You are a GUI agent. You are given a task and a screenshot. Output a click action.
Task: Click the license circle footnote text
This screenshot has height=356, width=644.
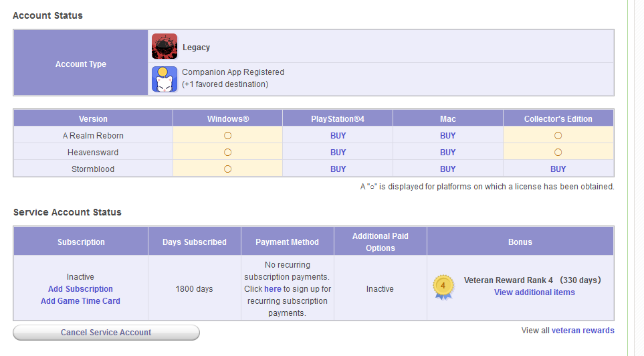pyautogui.click(x=487, y=187)
